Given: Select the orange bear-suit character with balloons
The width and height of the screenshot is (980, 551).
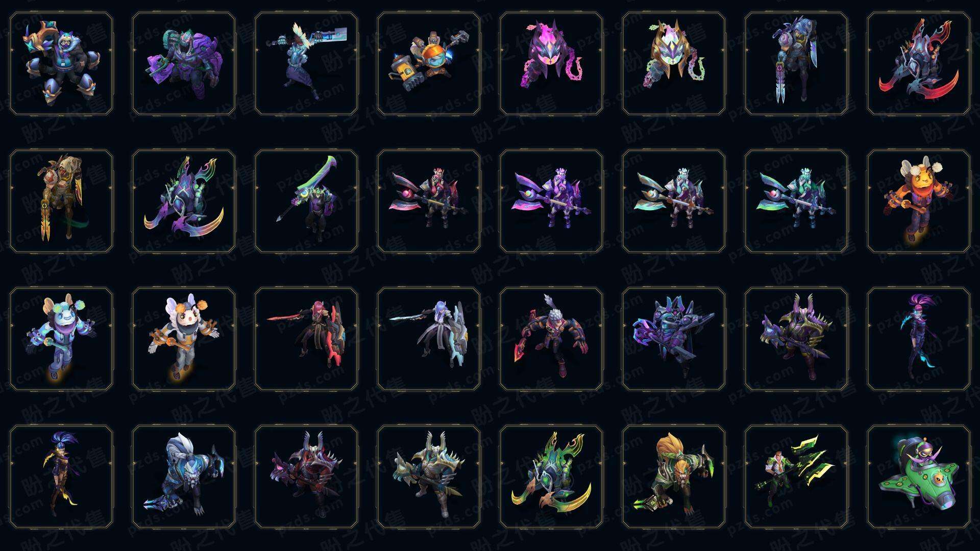Looking at the screenshot, I should click(x=919, y=201).
